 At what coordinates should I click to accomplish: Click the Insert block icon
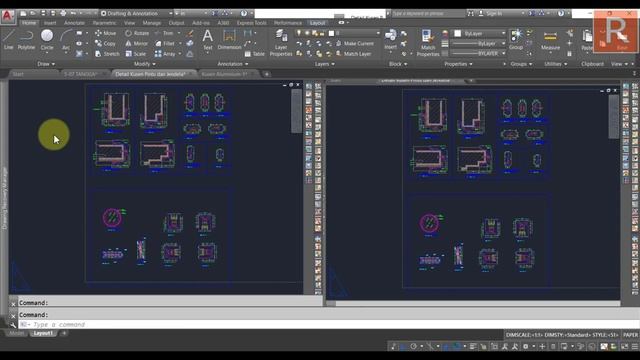391,40
